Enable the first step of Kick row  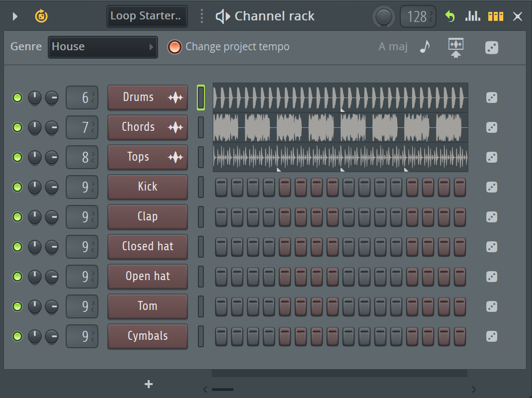(221, 187)
